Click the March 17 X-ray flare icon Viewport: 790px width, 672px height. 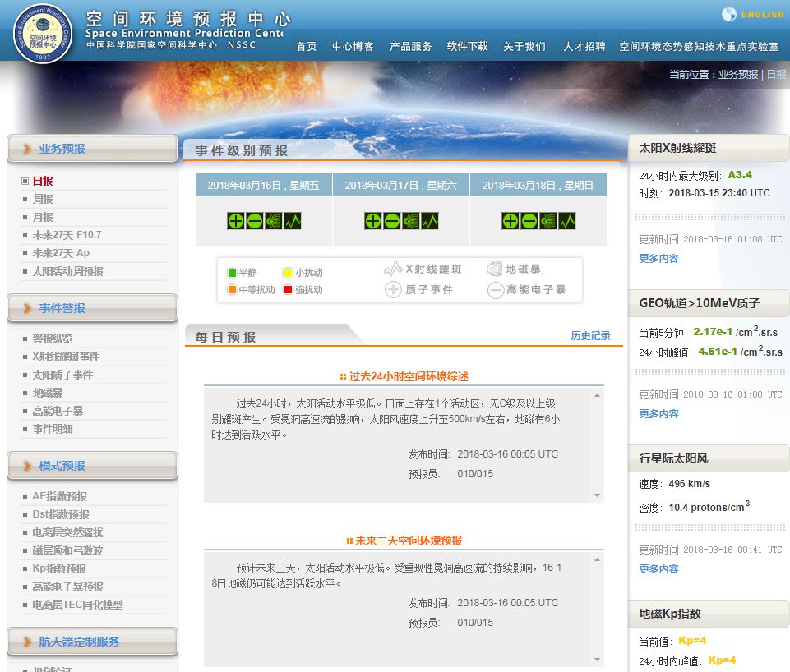[430, 221]
